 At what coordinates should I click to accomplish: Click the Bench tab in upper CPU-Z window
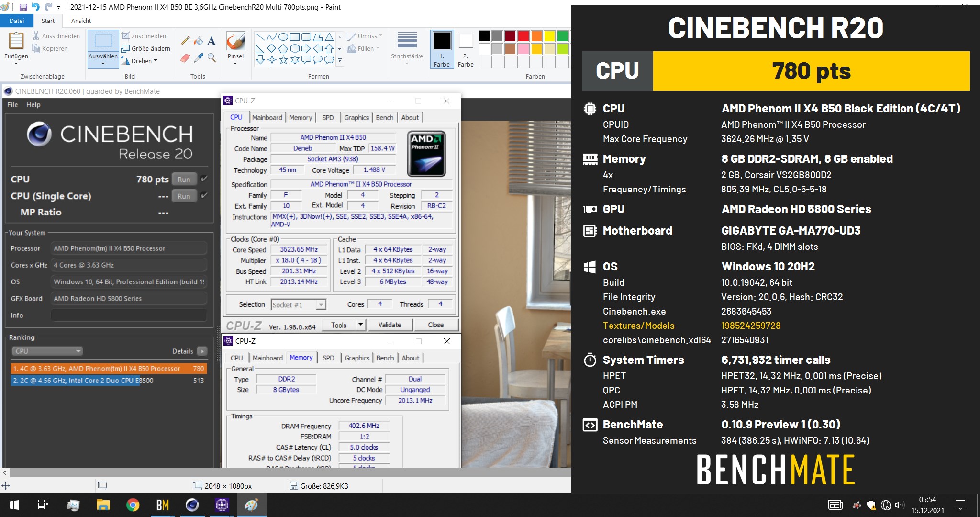[x=384, y=117]
